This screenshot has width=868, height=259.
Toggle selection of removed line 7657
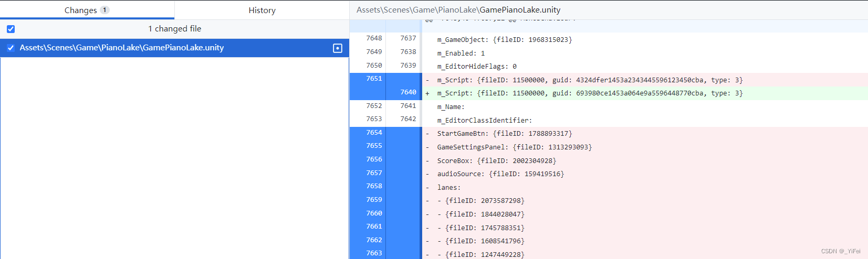[x=385, y=173]
